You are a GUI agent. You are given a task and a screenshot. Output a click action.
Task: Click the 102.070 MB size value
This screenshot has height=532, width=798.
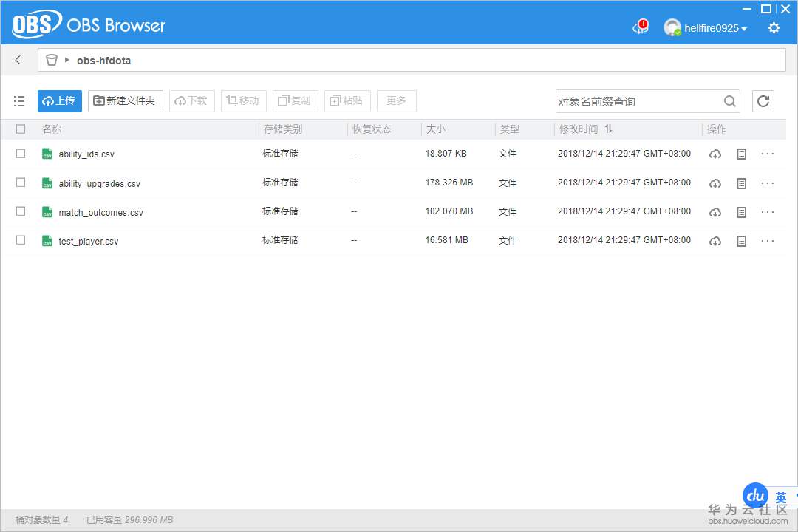pyautogui.click(x=449, y=211)
